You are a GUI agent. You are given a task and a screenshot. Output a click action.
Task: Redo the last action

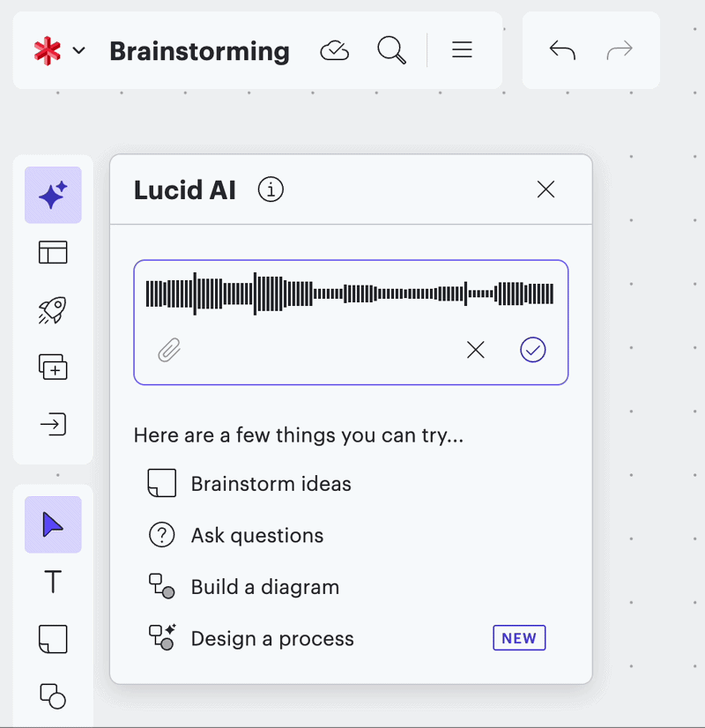tap(620, 50)
